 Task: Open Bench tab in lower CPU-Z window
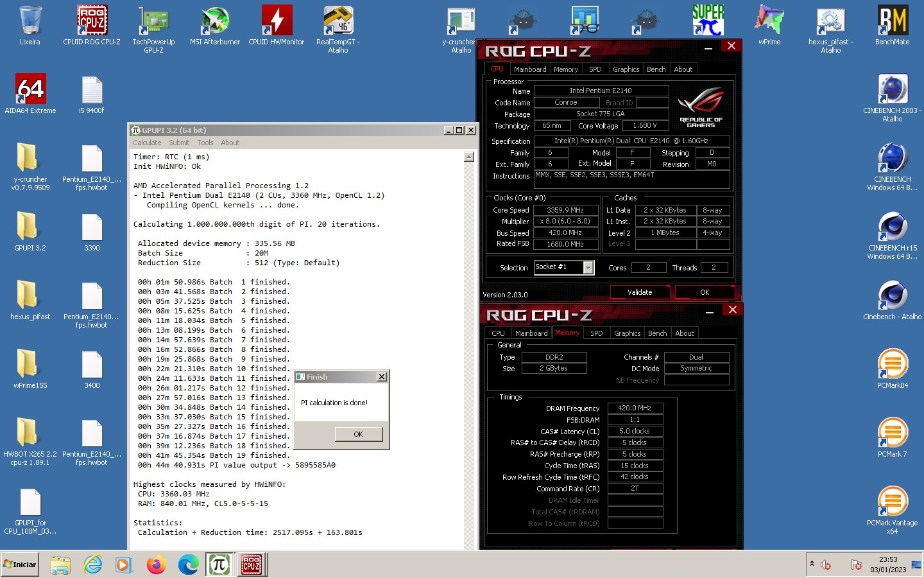[x=657, y=333]
